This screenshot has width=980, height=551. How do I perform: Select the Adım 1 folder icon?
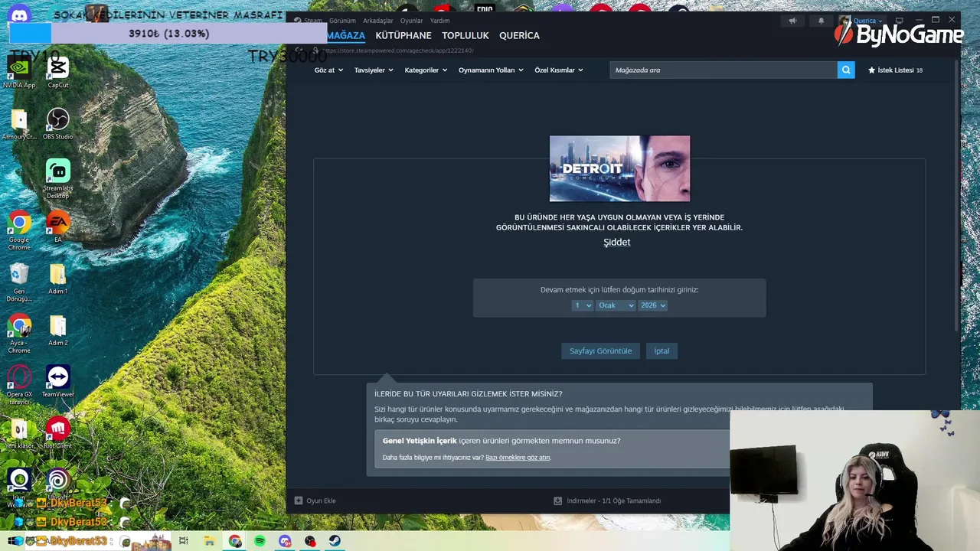coord(58,279)
